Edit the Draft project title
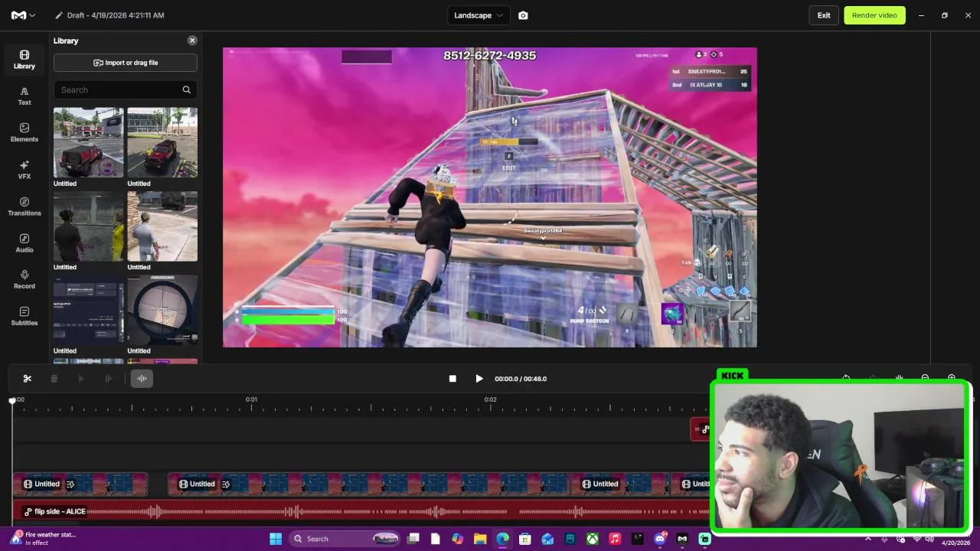Screen dimensions: 980x551 coord(116,15)
